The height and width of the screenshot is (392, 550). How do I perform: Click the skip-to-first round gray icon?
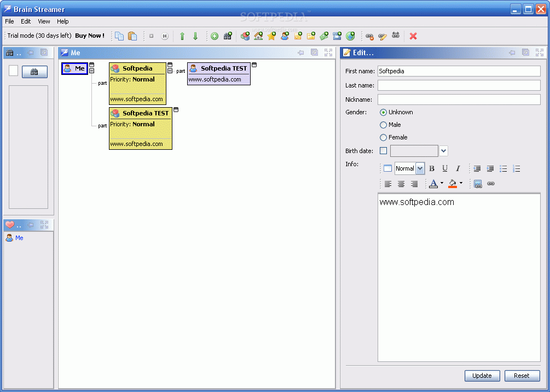point(165,36)
